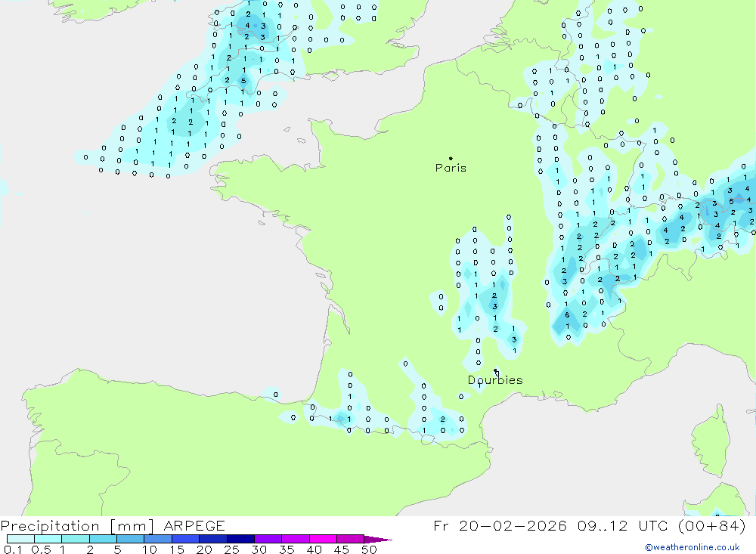Pick the 35–40 mm legend swatch
The width and height of the screenshot is (756, 554).
pyautogui.click(x=295, y=539)
